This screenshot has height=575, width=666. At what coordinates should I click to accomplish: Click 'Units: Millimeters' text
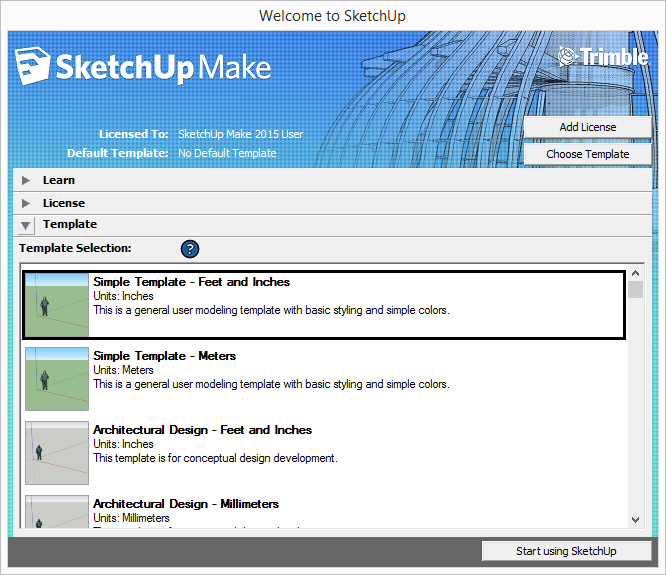pyautogui.click(x=131, y=518)
